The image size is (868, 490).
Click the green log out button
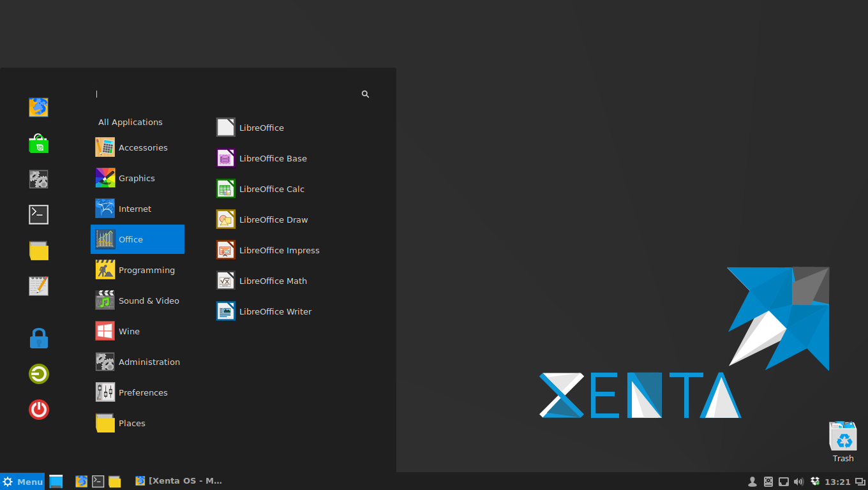point(38,374)
